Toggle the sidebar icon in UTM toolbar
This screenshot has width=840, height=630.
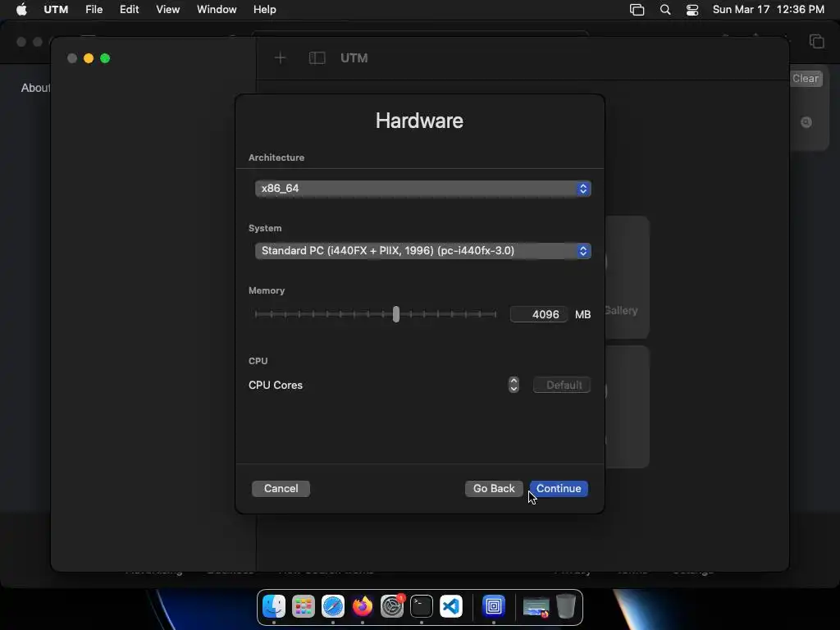point(317,58)
